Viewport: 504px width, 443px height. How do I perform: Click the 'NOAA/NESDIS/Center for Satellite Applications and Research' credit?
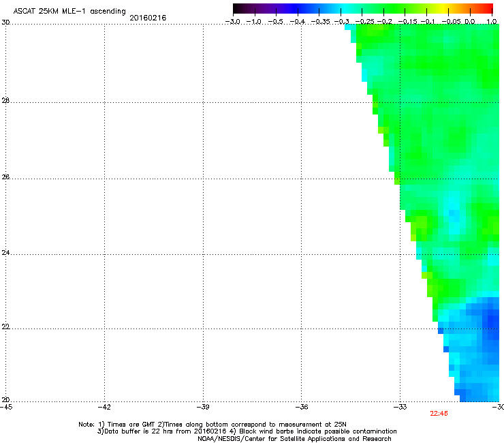point(294,439)
